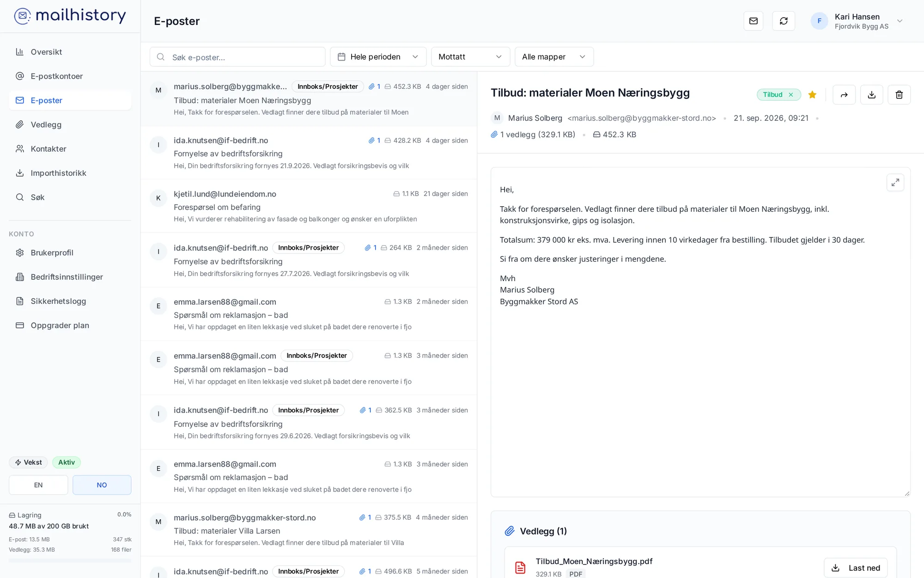The height and width of the screenshot is (578, 924).
Task: Open Vedlegg in the sidebar
Action: 70,124
